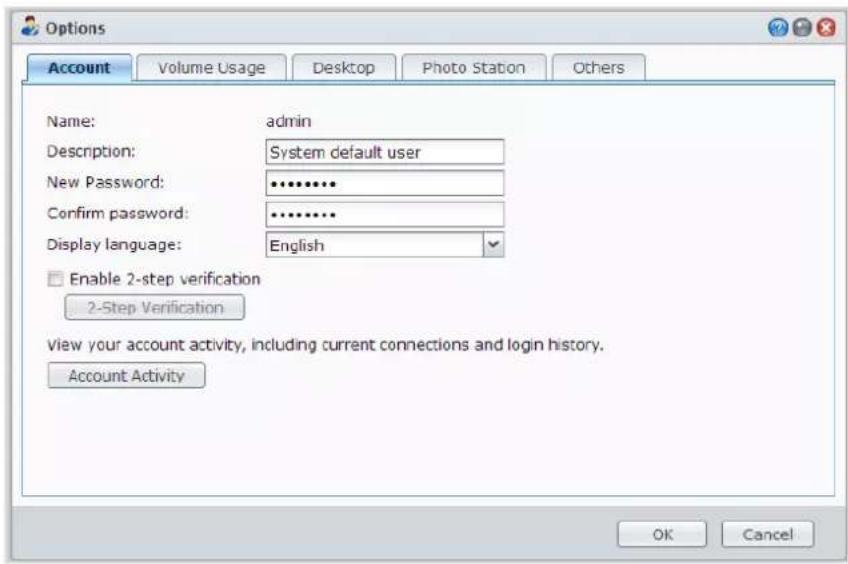This screenshot has width=848, height=564.
Task: Click the blue help question mark icon
Action: tap(778, 27)
